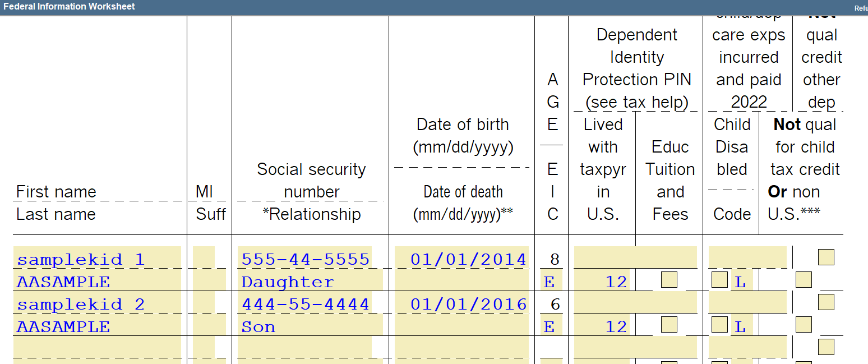
Task: Click the care expense code L for samplekid 2
Action: click(x=740, y=326)
